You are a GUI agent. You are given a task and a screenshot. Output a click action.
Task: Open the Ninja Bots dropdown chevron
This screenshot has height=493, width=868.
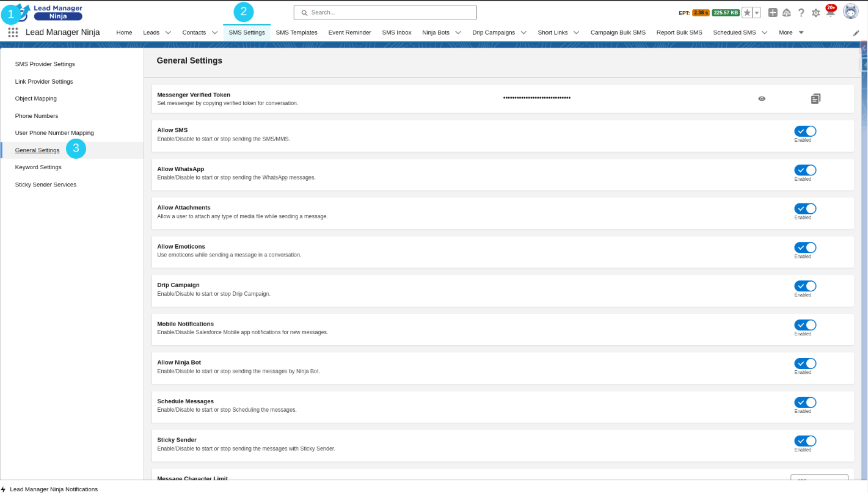[x=458, y=33]
